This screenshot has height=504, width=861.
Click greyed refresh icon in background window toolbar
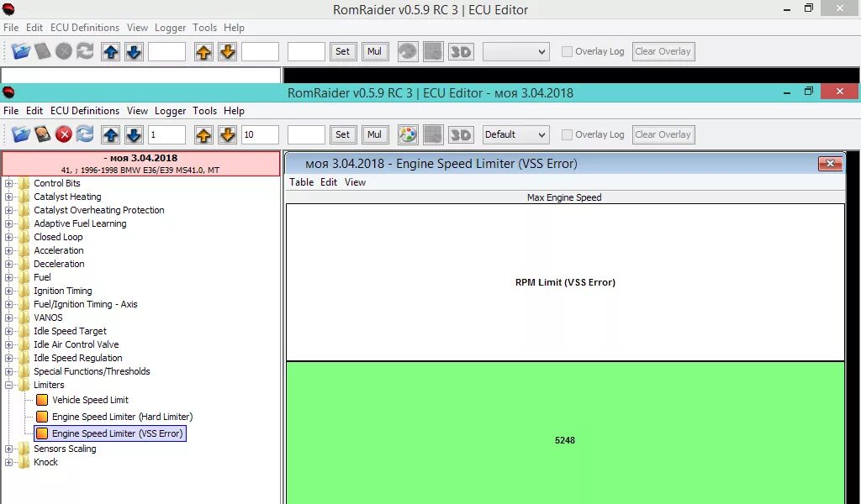85,51
